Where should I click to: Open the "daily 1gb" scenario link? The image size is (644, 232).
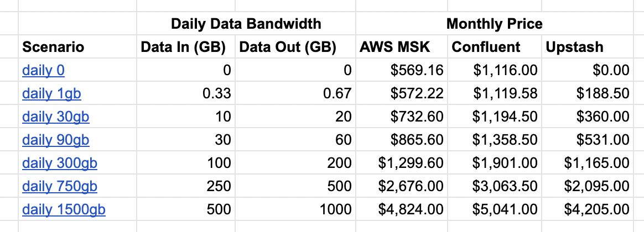point(51,93)
